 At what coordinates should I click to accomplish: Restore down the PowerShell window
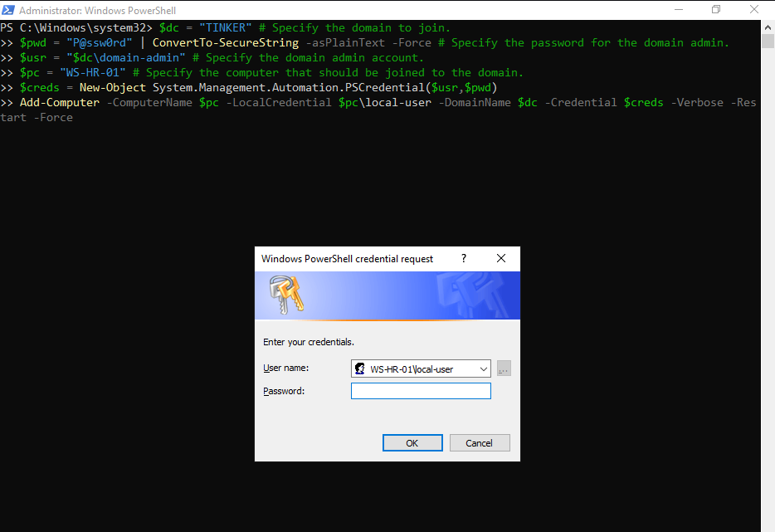(716, 10)
